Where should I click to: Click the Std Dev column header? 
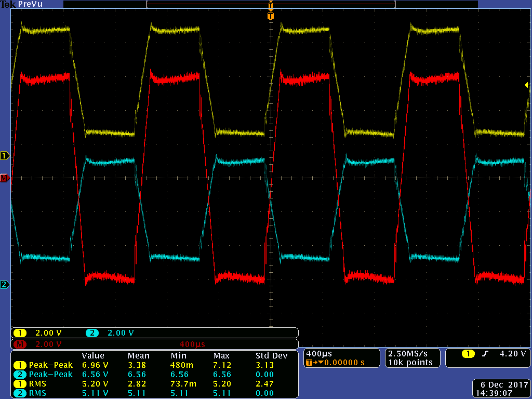click(x=271, y=356)
